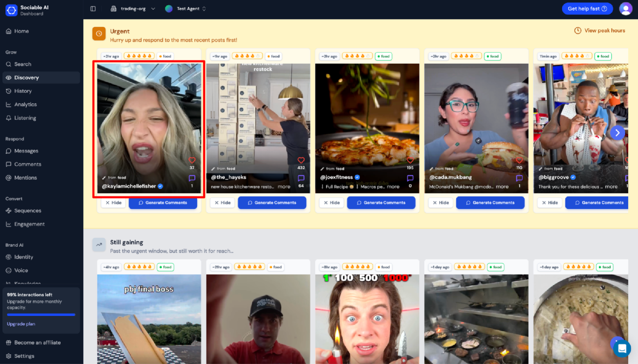Hide the biggroove post
The width and height of the screenshot is (638, 364).
click(x=550, y=203)
